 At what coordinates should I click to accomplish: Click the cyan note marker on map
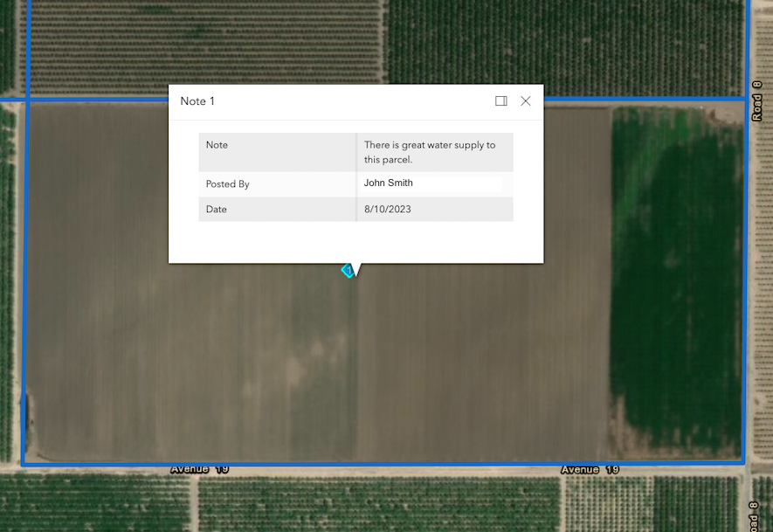coord(347,271)
